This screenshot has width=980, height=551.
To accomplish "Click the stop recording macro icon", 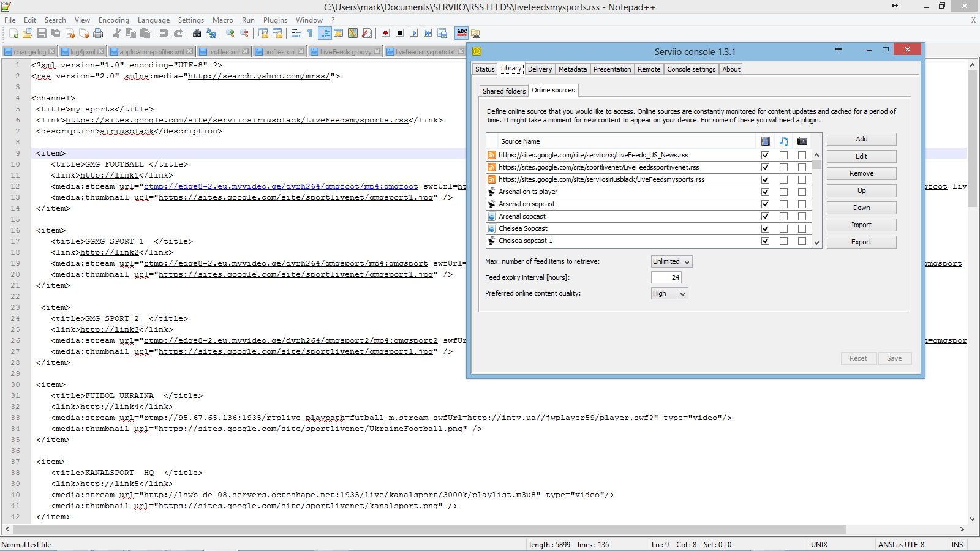I will [399, 33].
